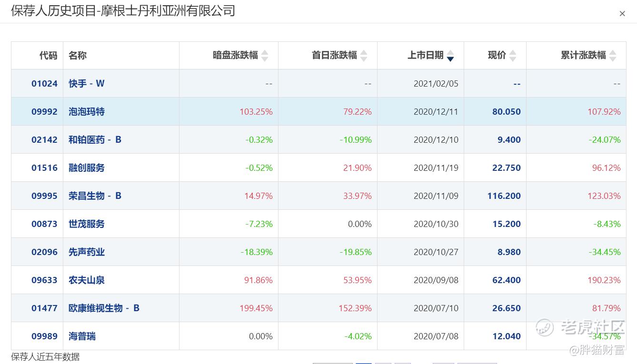Select the current price 26.650
Image resolution: width=637 pixels, height=364 pixels.
(x=507, y=308)
